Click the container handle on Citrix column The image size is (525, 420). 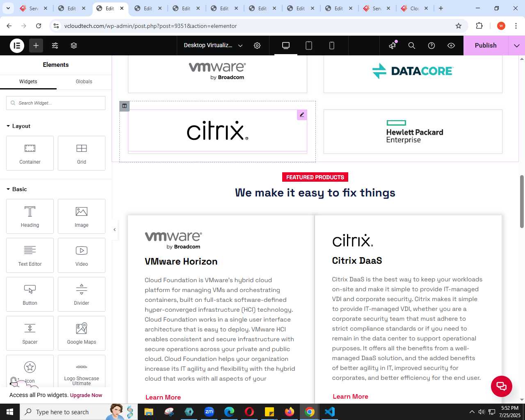124,106
